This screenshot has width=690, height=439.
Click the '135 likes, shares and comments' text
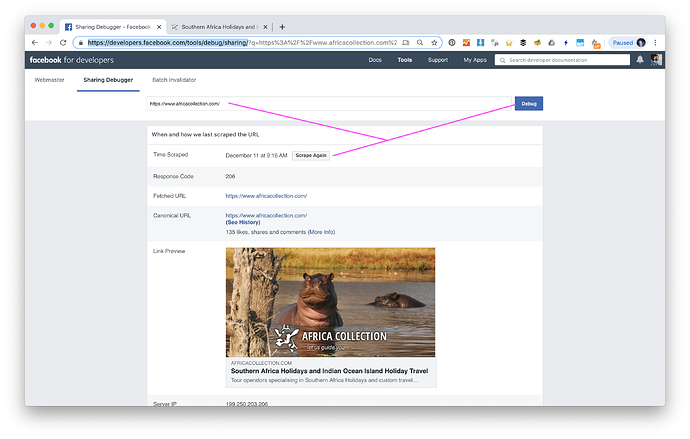266,232
